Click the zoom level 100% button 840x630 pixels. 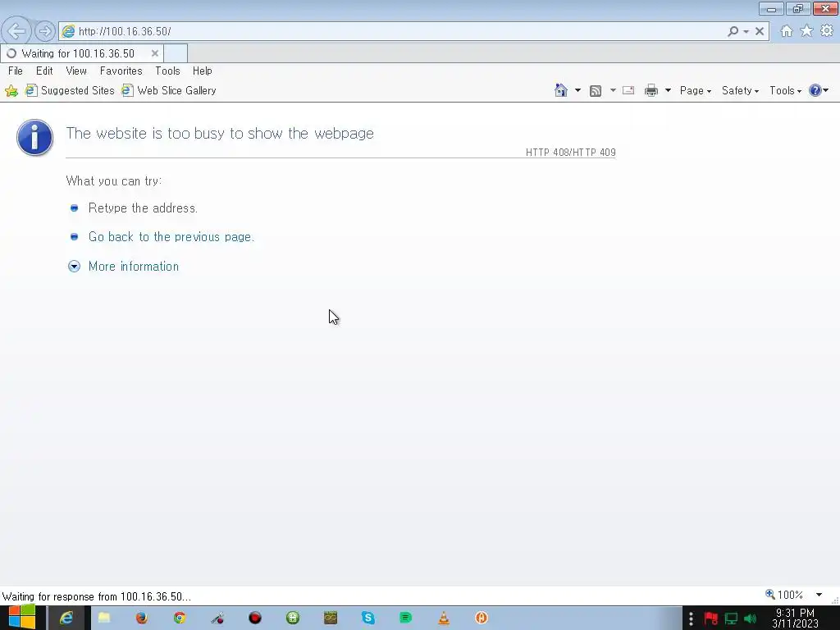[x=784, y=595]
